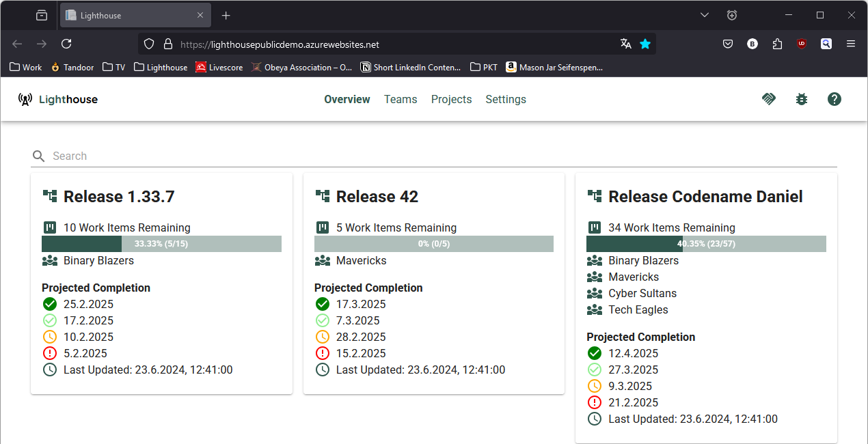Go to the Projects nav item
Screen dimensions: 868x444
coord(451,100)
